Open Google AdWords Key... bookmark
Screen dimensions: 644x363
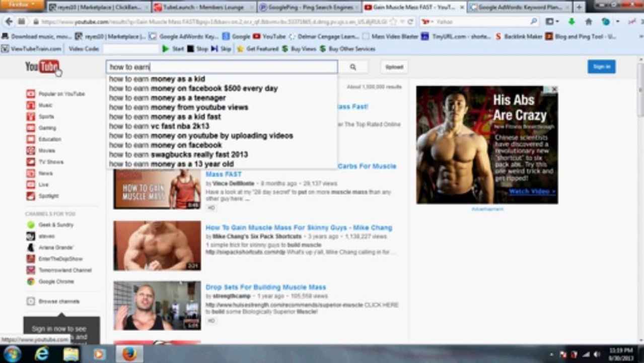click(184, 36)
